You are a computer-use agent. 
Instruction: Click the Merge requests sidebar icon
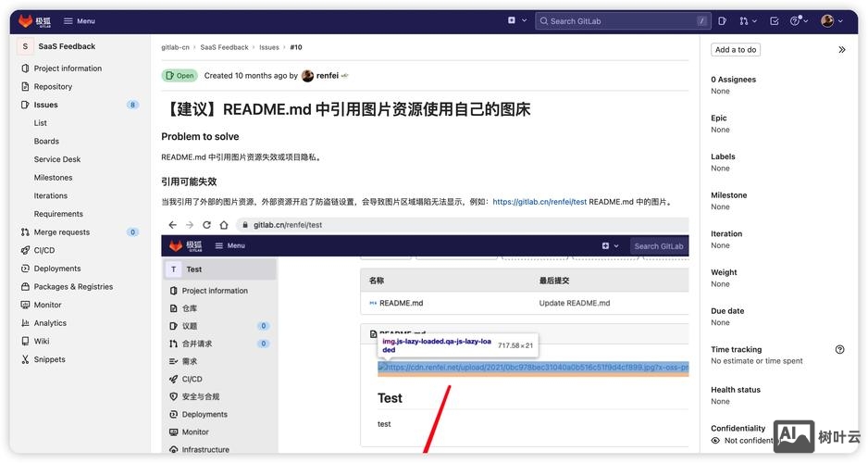click(25, 232)
